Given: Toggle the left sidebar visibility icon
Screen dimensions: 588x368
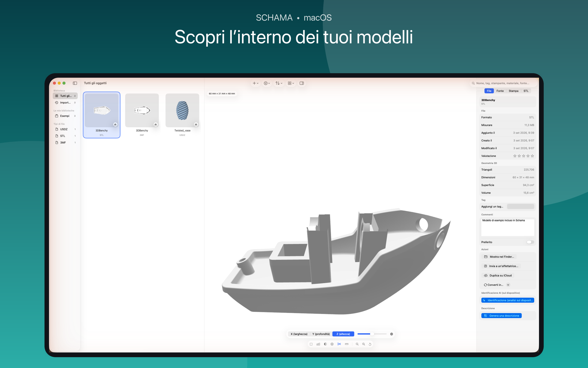Looking at the screenshot, I should pyautogui.click(x=75, y=83).
